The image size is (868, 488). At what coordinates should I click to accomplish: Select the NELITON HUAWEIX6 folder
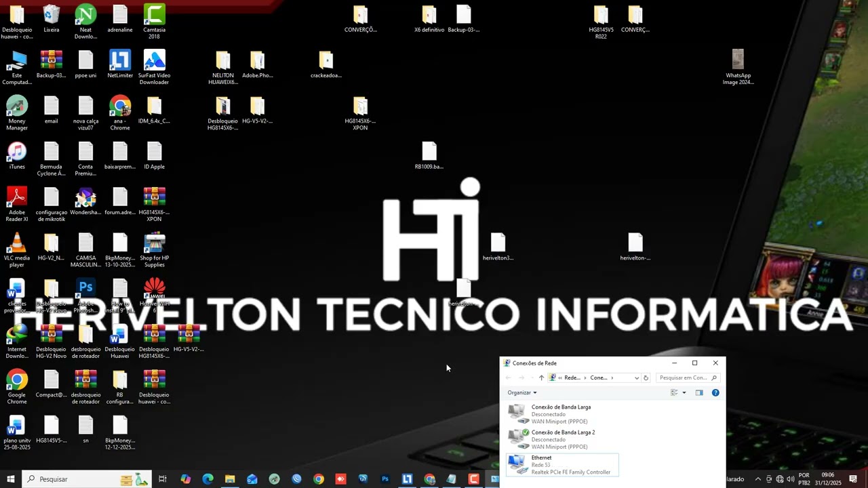point(223,67)
